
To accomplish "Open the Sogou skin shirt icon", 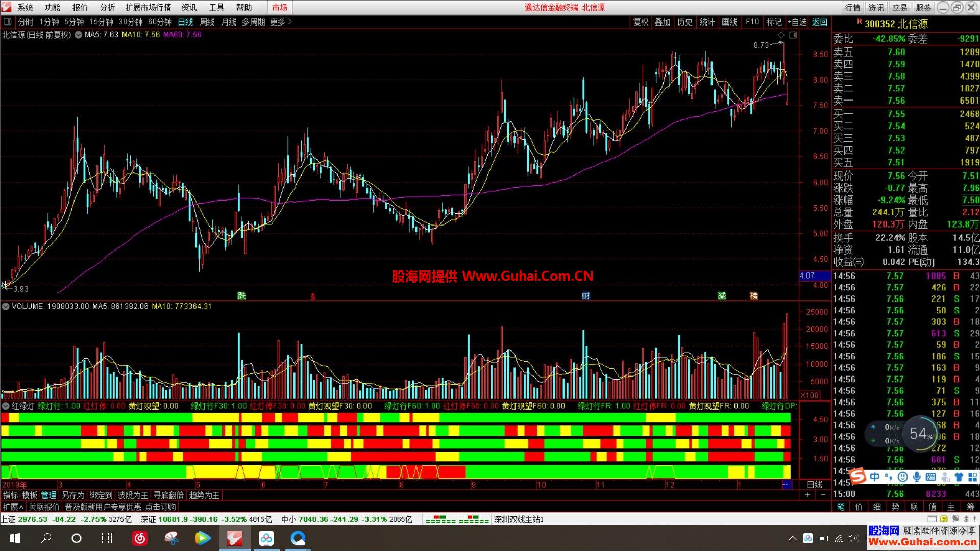I will pos(959,477).
